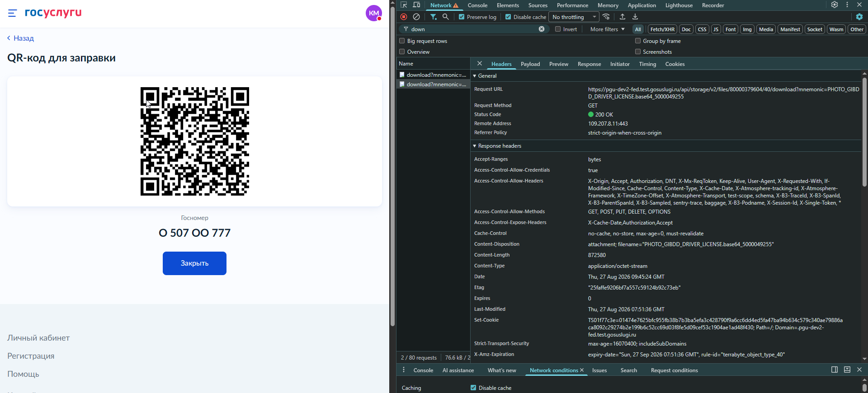
Task: Close the bottom drawer
Action: [x=859, y=370]
